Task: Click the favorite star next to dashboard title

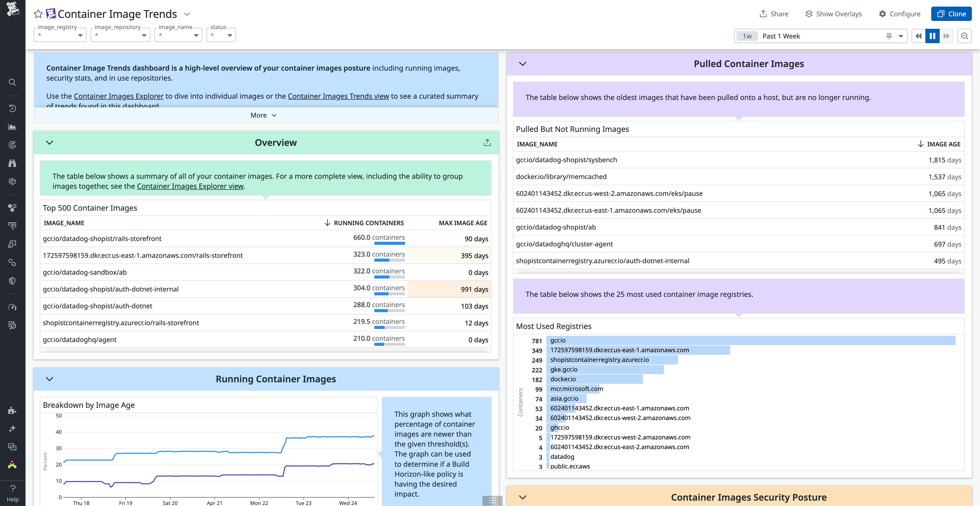Action: (x=38, y=14)
